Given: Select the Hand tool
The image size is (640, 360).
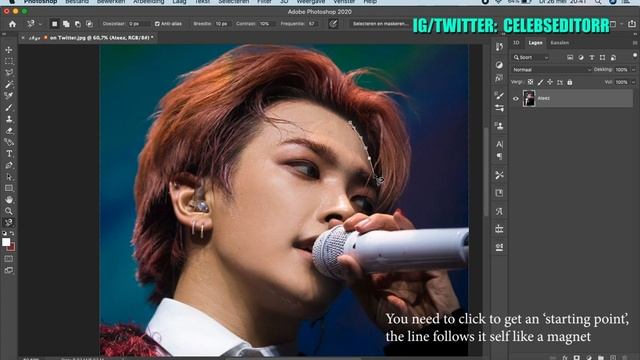Looking at the screenshot, I should 9,200.
